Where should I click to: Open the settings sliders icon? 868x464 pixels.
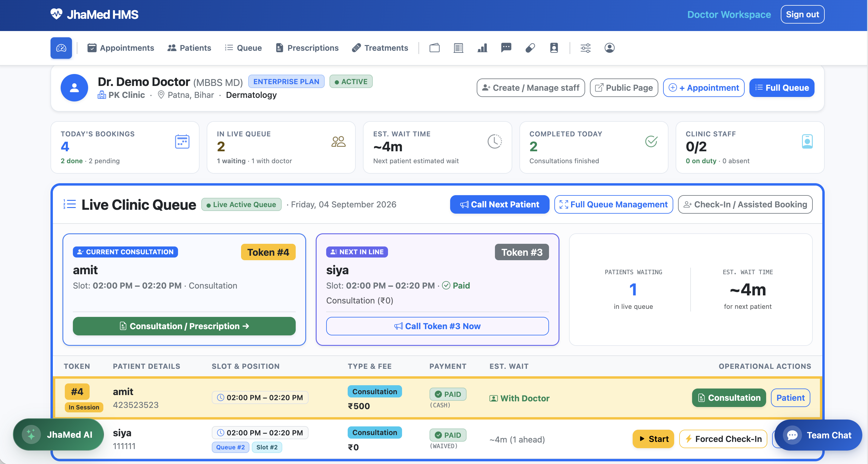tap(586, 48)
